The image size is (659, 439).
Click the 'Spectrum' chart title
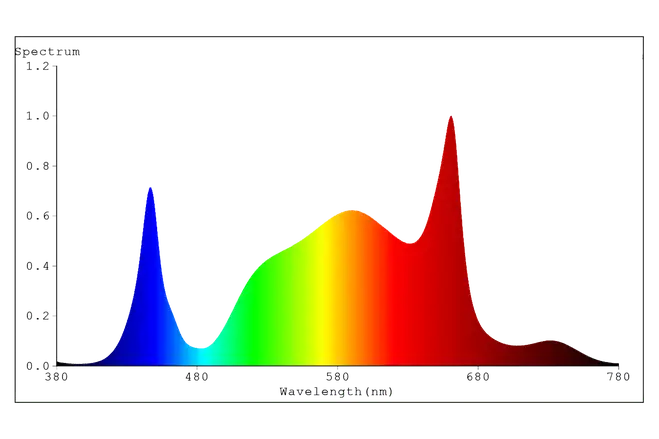tap(47, 52)
